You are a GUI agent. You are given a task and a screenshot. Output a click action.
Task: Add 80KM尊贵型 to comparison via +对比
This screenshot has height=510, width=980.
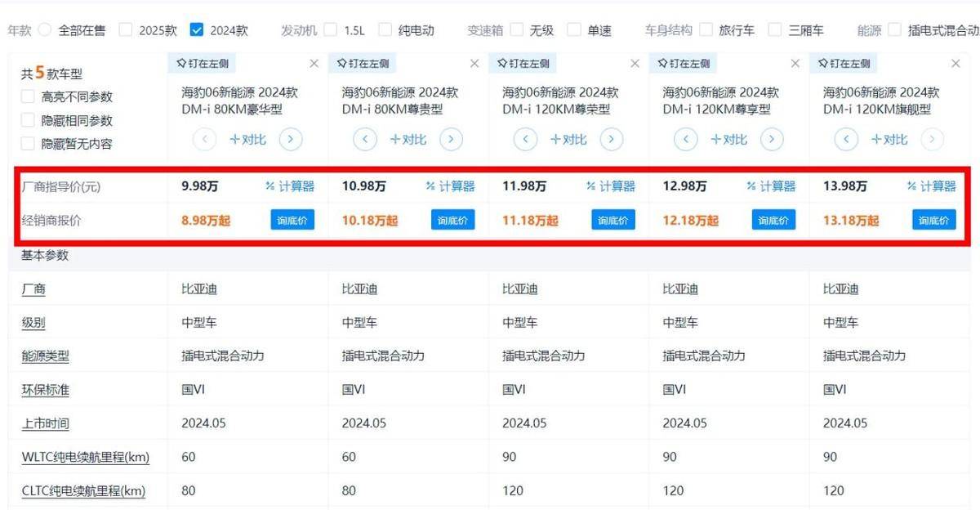coord(408,140)
